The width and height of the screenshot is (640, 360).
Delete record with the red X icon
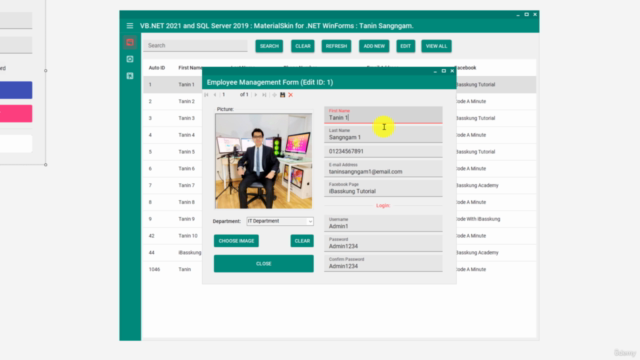coord(291,95)
